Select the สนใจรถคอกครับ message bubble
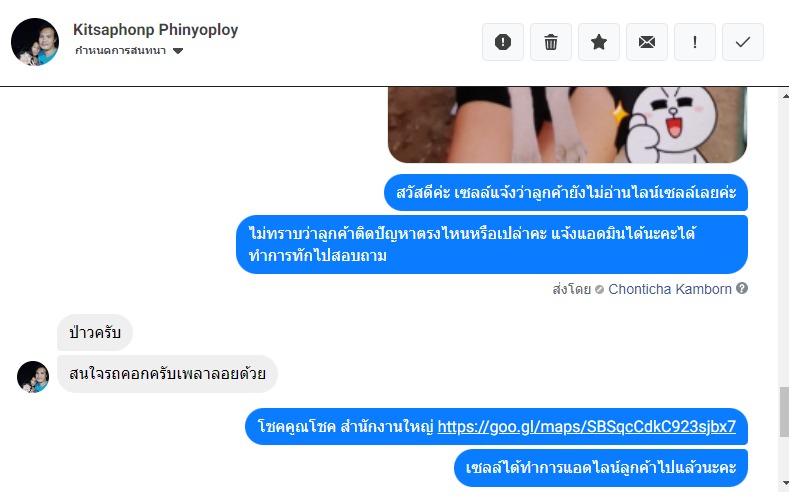The height and width of the screenshot is (502, 789). (167, 374)
